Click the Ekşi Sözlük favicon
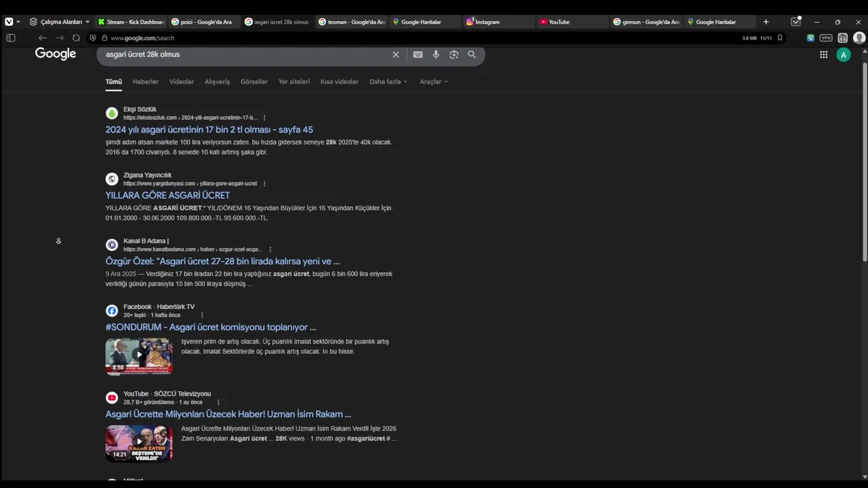The width and height of the screenshot is (868, 488). pos(112,113)
